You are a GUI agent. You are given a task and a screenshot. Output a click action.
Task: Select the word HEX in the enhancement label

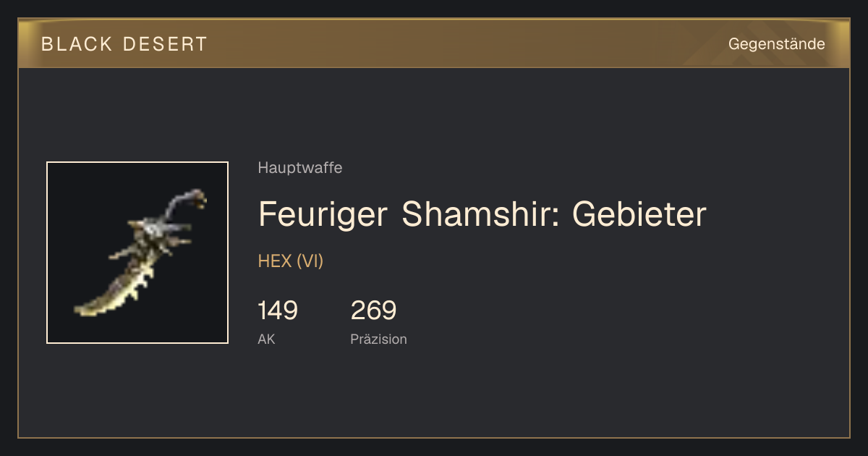click(275, 261)
